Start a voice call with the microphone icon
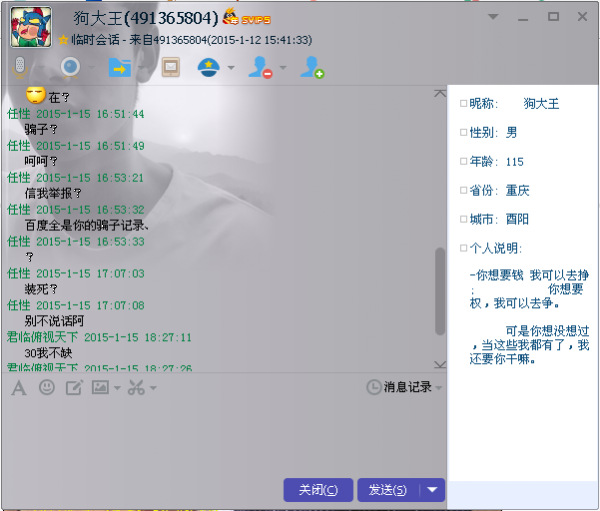 coord(20,67)
